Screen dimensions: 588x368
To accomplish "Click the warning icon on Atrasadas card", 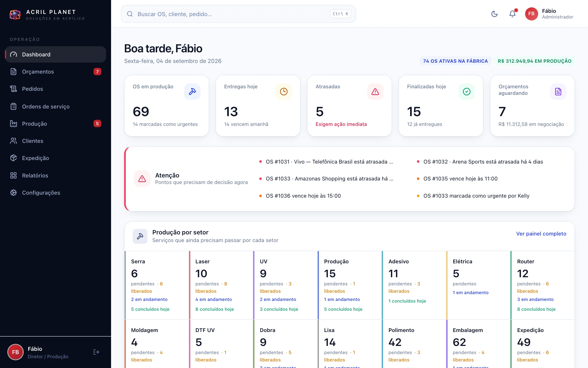I will (375, 92).
